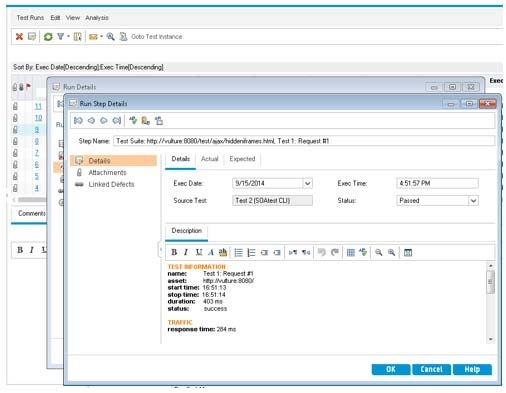
Task: Select Linked Defects in the left sidebar
Action: 111,184
